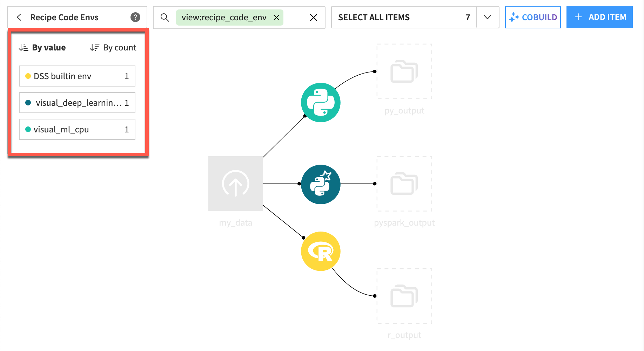
Task: Filter by visual_deep_learning env
Action: 77,103
